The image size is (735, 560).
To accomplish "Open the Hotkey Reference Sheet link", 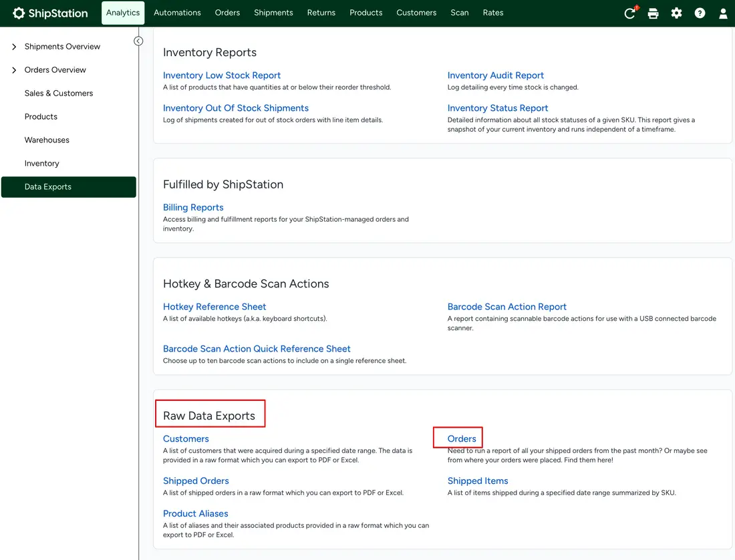I will coord(214,307).
